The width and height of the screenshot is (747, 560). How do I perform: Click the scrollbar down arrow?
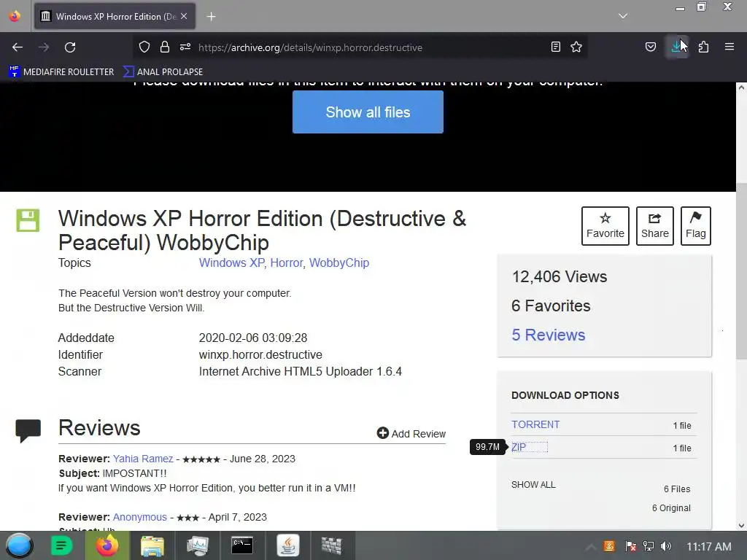tap(741, 525)
